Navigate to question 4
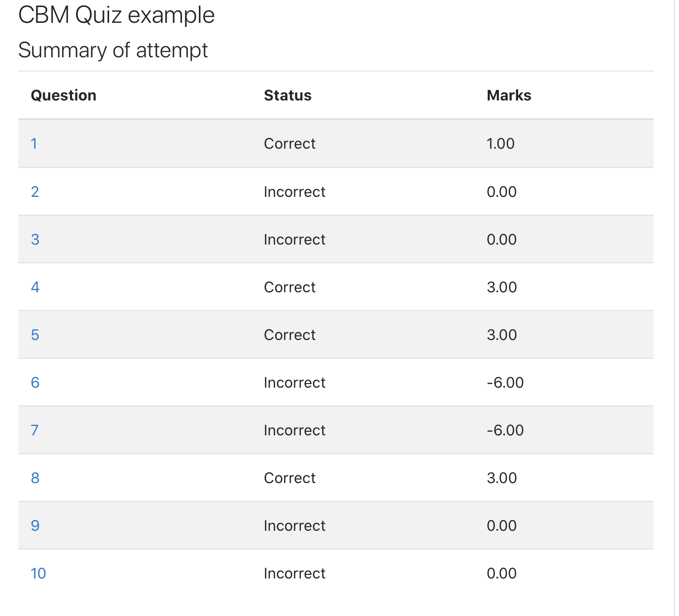Image resolution: width=679 pixels, height=616 pixels. (35, 287)
